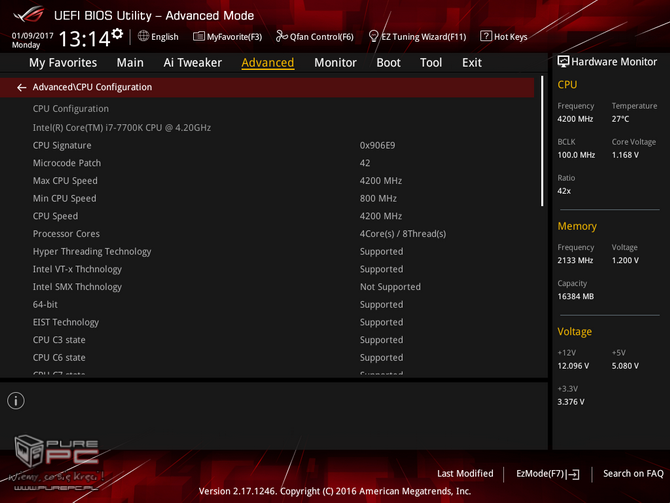Click the 0x906E9 signature value

pyautogui.click(x=377, y=145)
